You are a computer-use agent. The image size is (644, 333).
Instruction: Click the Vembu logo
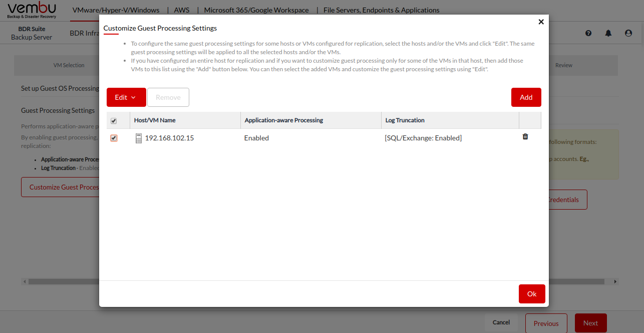[32, 10]
